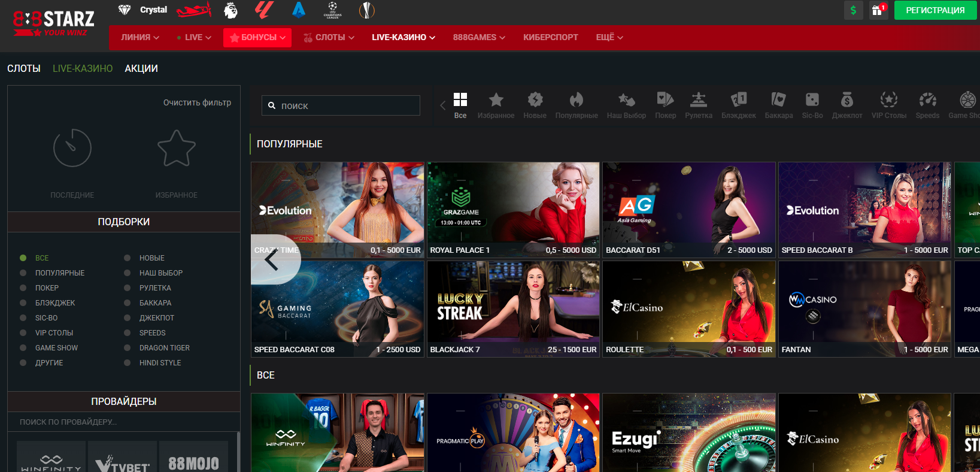Expand the 888GAMES dropdown menu

[479, 37]
